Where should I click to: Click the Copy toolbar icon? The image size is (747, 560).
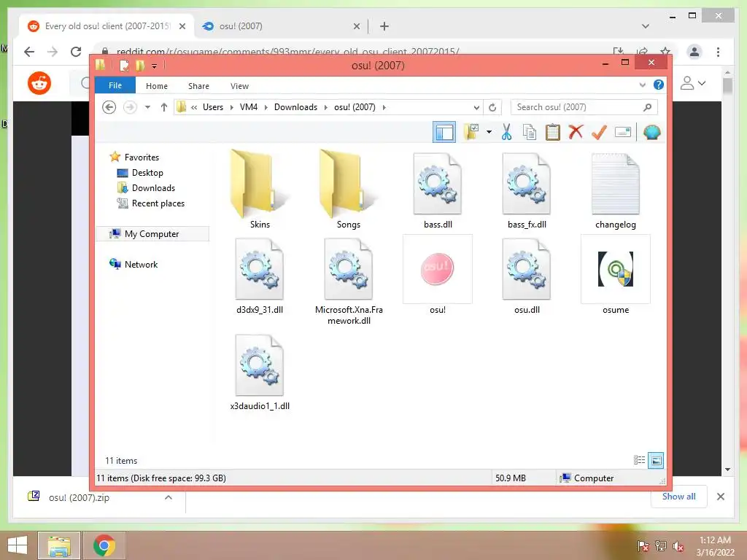point(530,132)
